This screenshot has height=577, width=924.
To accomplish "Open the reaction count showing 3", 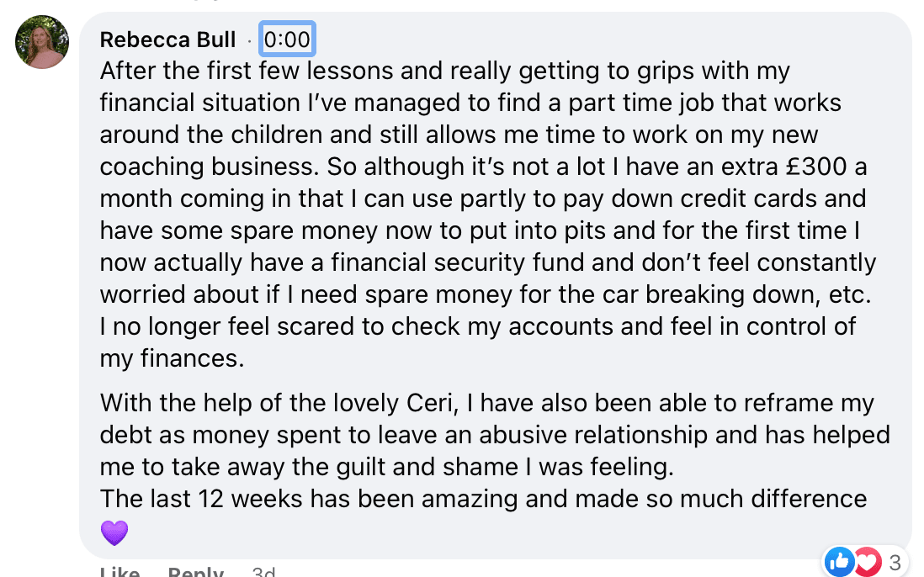I will tap(895, 561).
